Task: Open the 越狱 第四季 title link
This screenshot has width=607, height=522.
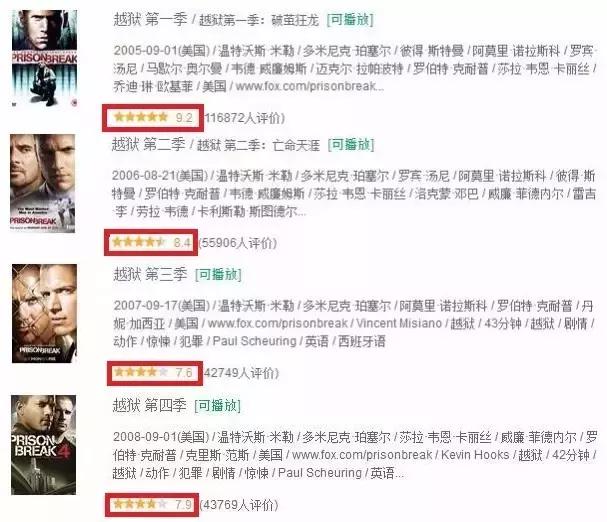Action: point(149,405)
